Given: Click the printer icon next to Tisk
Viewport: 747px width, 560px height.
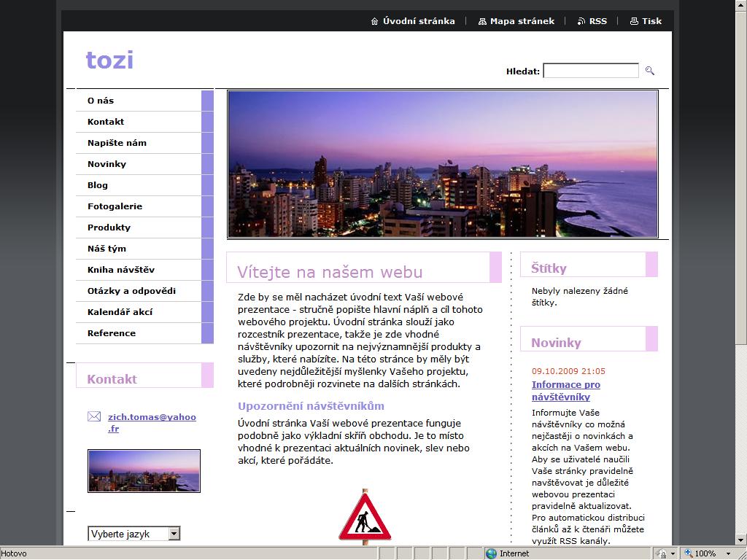Looking at the screenshot, I should tap(634, 21).
